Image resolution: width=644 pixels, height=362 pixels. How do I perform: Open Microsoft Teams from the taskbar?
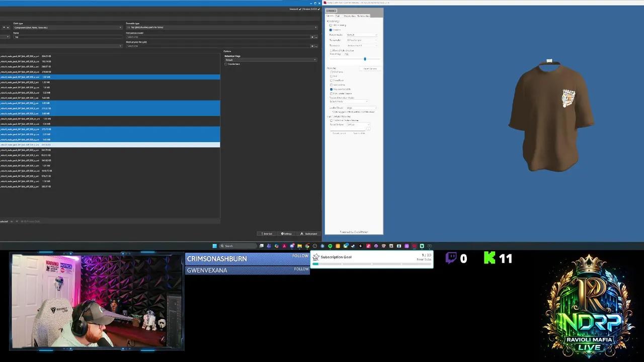(x=269, y=246)
